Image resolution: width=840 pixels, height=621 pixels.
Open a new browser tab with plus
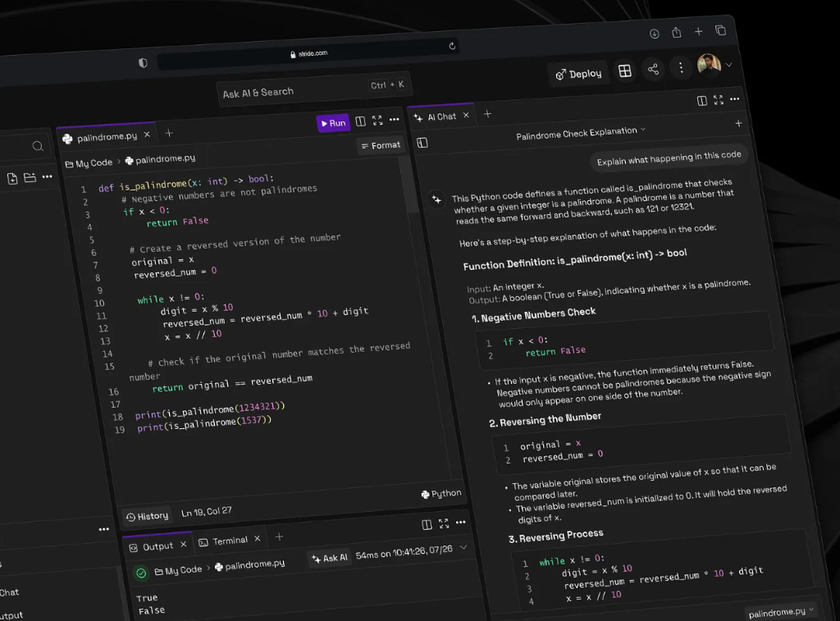(x=698, y=32)
